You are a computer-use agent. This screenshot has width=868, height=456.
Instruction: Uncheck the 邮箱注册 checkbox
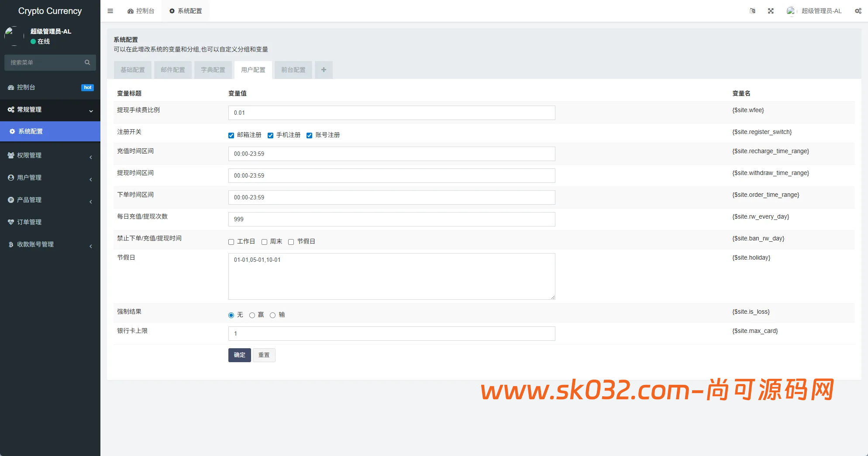231,135
